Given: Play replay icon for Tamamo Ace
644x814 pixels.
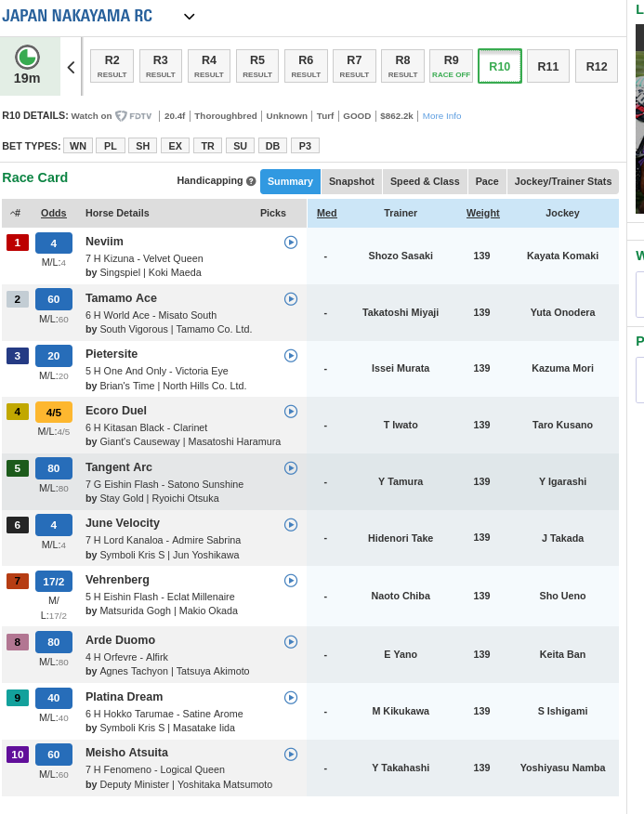Looking at the screenshot, I should (291, 299).
